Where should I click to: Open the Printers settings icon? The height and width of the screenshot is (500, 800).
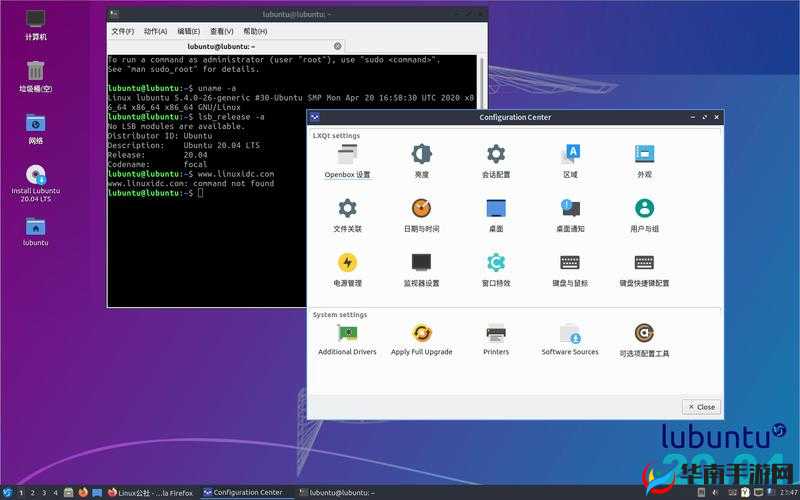pyautogui.click(x=496, y=340)
